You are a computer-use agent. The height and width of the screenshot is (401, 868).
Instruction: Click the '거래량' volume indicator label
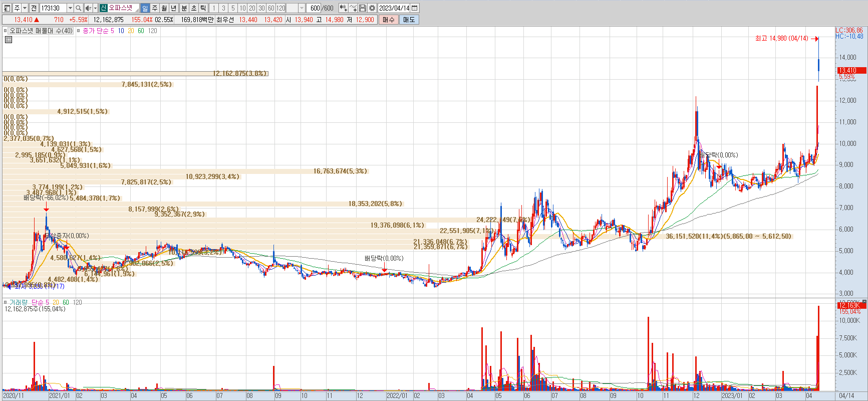(x=19, y=302)
